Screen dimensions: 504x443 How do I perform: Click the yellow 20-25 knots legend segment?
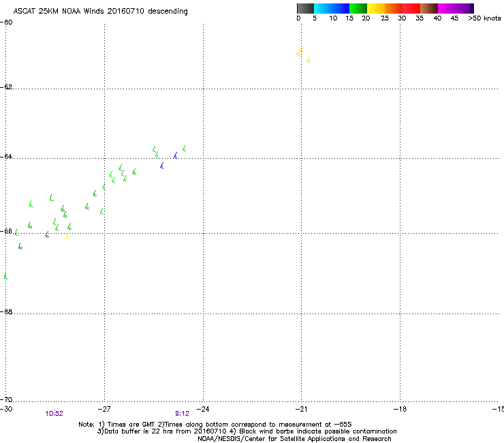click(376, 8)
